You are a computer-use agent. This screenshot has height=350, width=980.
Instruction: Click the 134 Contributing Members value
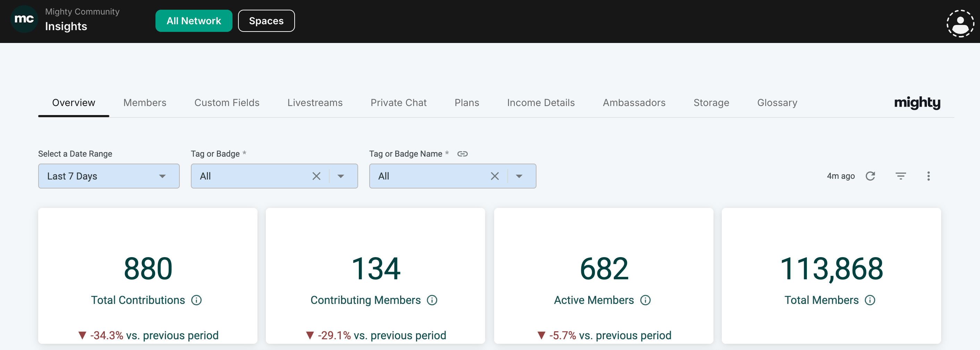pos(376,269)
